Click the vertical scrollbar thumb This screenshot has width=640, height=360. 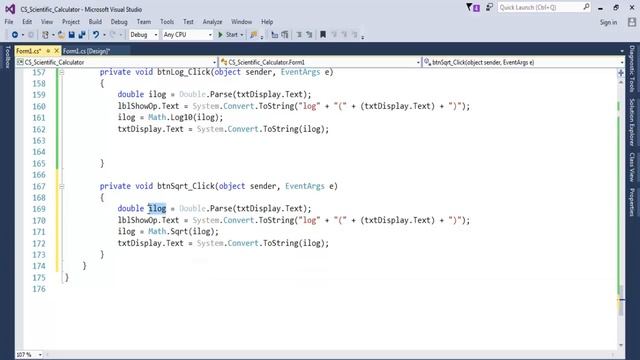pyautogui.click(x=621, y=300)
